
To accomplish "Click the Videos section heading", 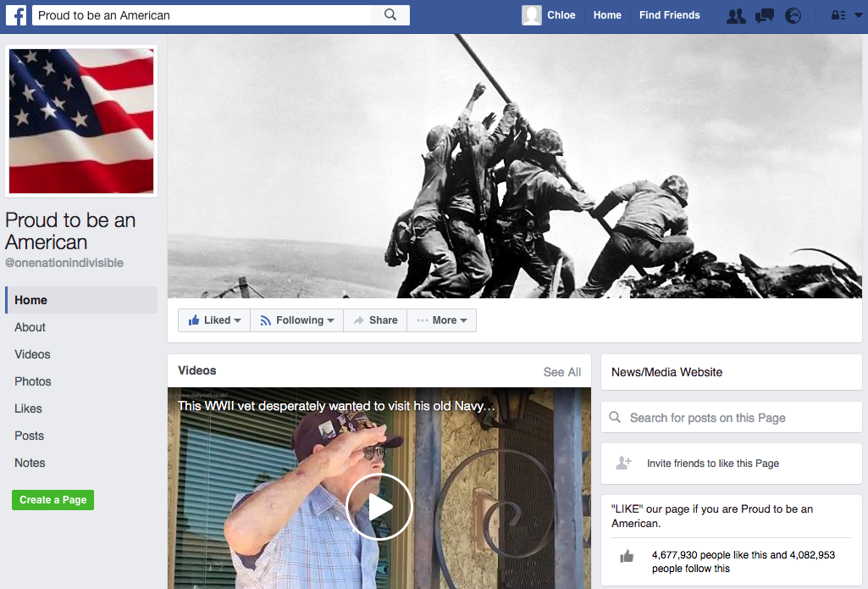I will [x=197, y=370].
